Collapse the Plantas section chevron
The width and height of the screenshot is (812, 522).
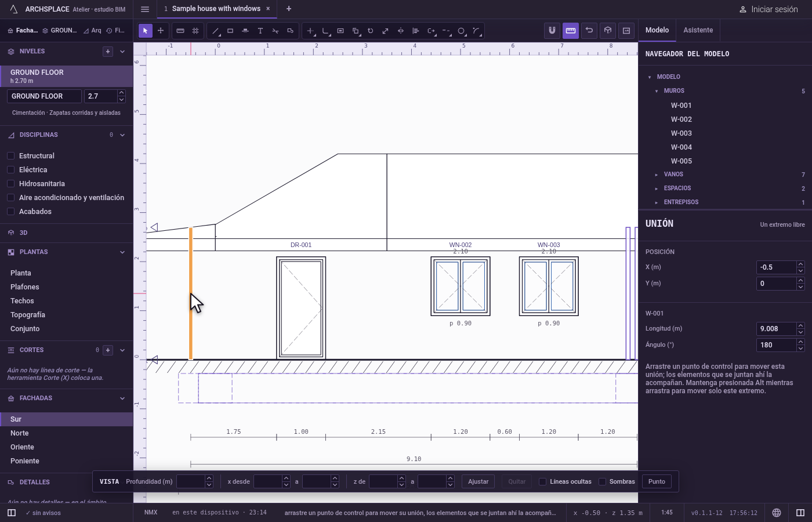tap(122, 252)
